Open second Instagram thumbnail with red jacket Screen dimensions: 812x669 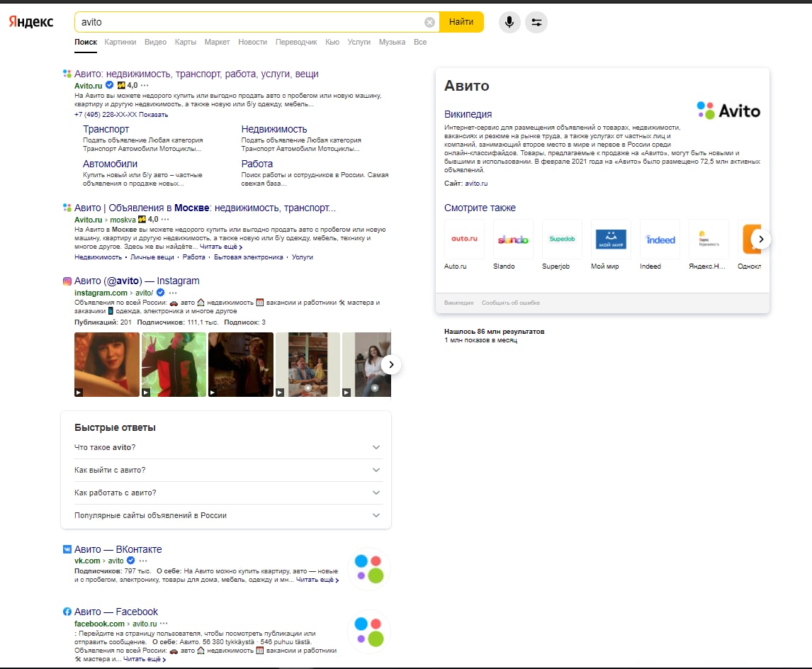(174, 364)
